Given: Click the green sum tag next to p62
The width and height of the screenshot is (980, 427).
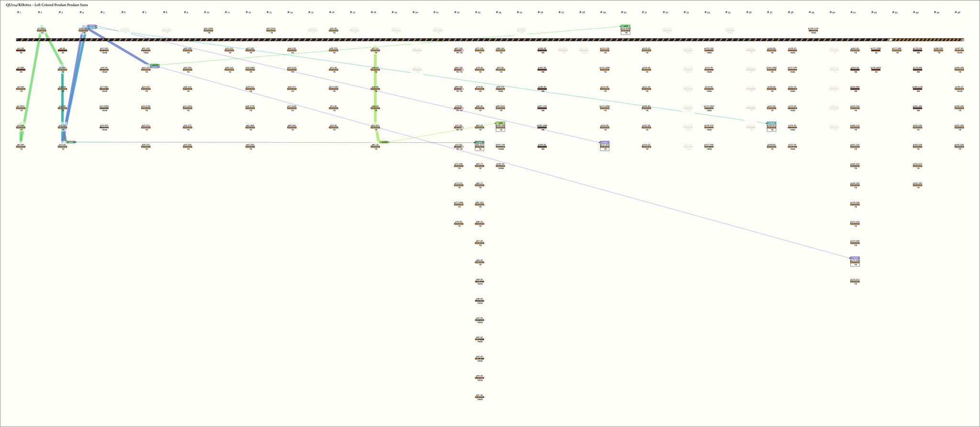Looking at the screenshot, I should [384, 142].
